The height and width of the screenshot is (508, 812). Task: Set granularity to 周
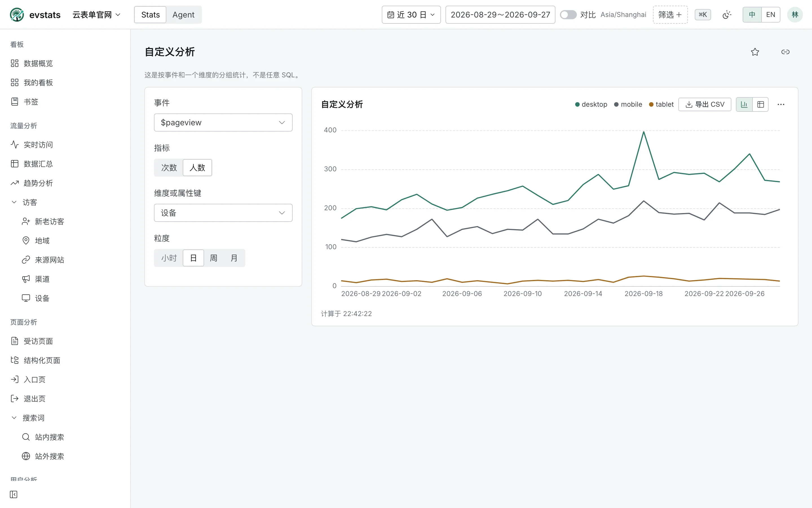coord(213,258)
